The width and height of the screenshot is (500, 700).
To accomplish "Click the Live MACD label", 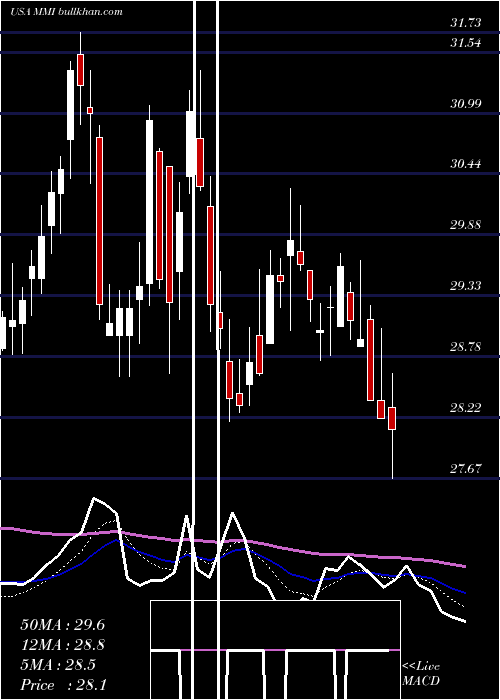I will (x=421, y=674).
